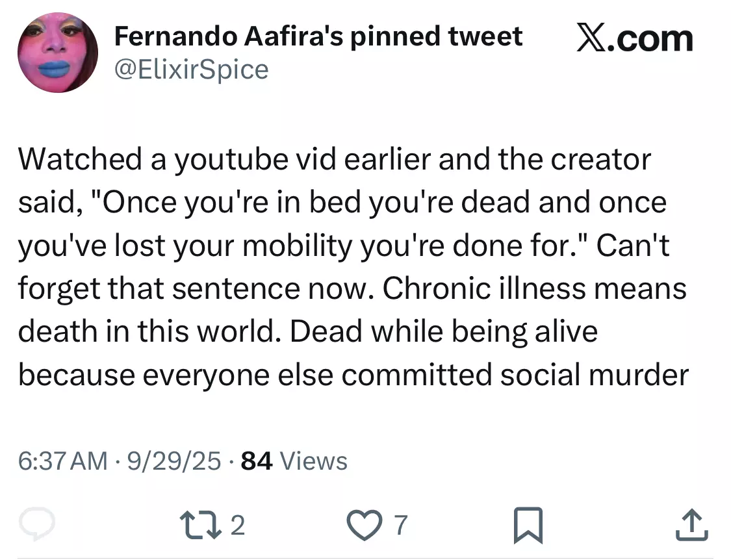Click the retweet count of 2
Screen dimensions: 731x560
click(237, 525)
